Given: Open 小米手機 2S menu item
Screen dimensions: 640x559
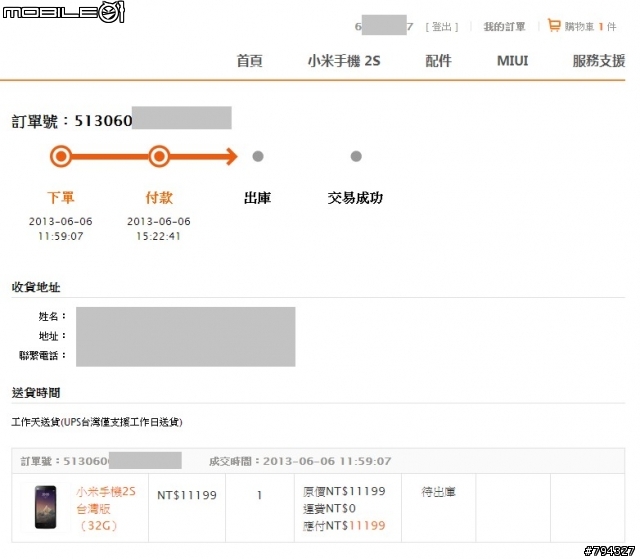Looking at the screenshot, I should 344,61.
